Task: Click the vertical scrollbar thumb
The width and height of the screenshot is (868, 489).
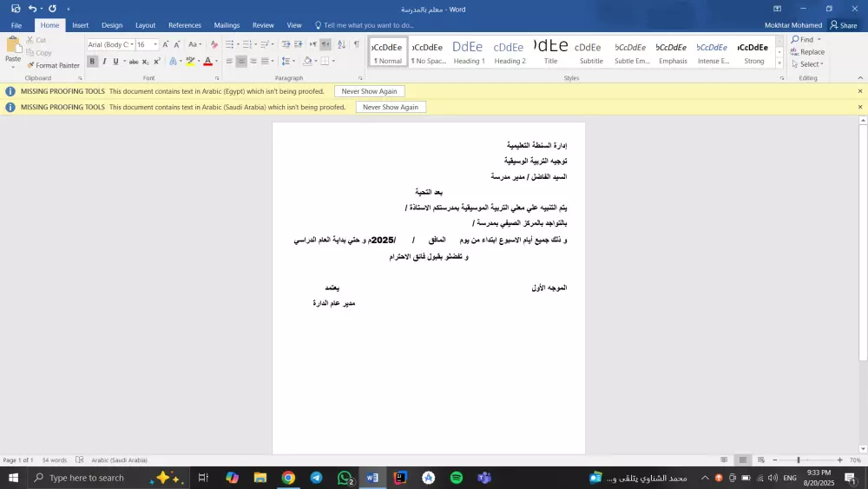Action: pyautogui.click(x=863, y=242)
